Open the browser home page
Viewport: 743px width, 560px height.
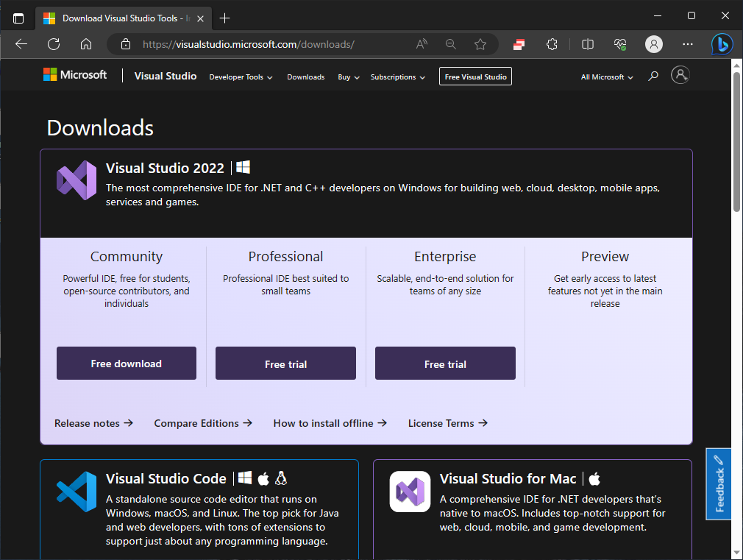point(86,44)
